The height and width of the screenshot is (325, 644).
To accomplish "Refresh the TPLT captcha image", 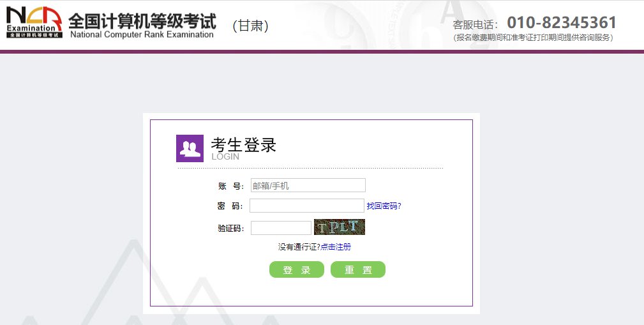I will [x=339, y=227].
